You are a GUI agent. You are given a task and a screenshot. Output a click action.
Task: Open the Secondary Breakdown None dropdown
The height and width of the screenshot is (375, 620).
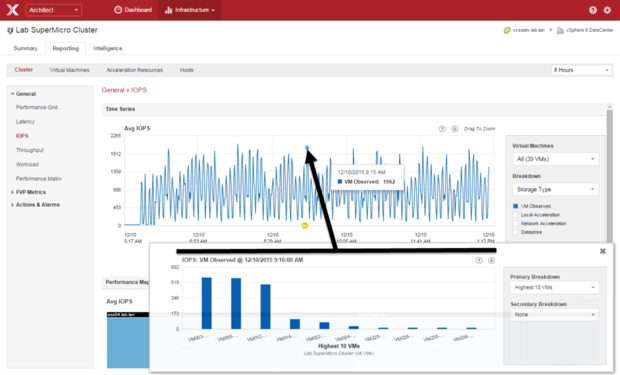pyautogui.click(x=554, y=315)
